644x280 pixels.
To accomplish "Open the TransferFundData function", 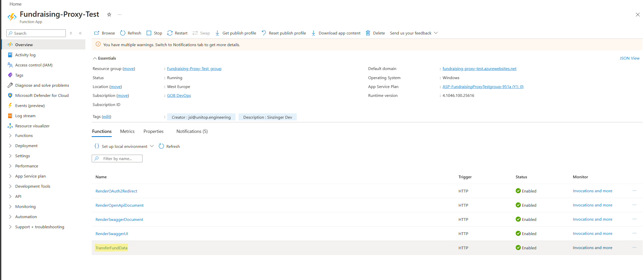I will (x=111, y=248).
